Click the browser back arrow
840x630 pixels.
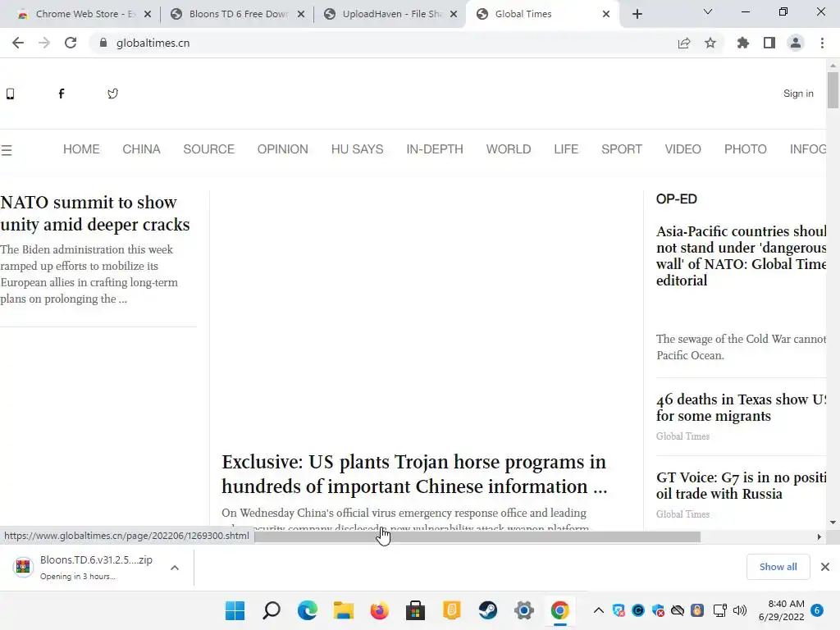tap(18, 43)
